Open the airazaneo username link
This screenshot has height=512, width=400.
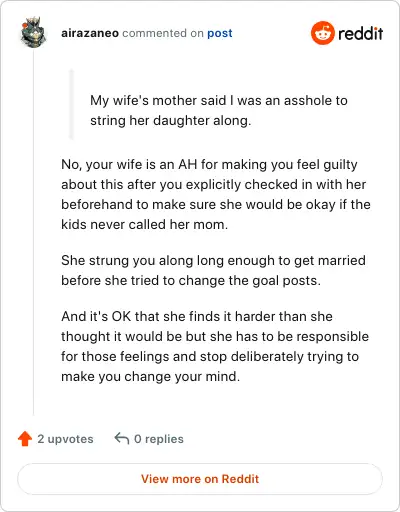pyautogui.click(x=90, y=33)
